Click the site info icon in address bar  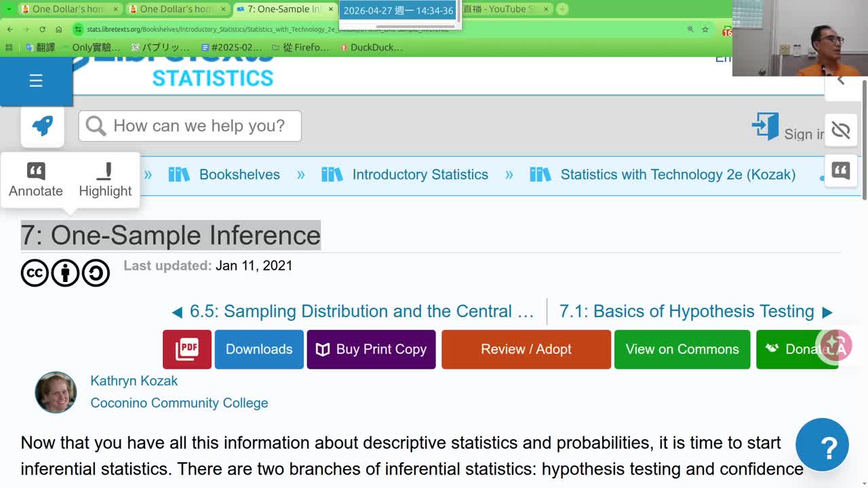(79, 30)
